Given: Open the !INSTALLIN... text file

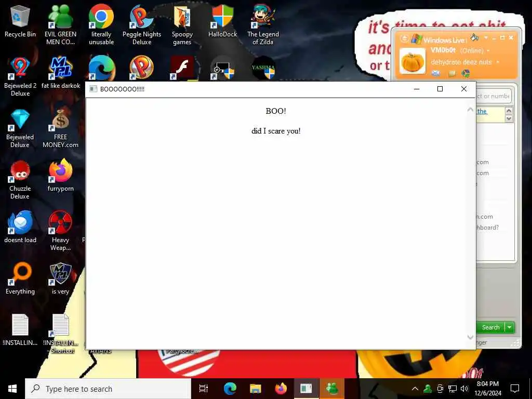Looking at the screenshot, I should pyautogui.click(x=20, y=330).
